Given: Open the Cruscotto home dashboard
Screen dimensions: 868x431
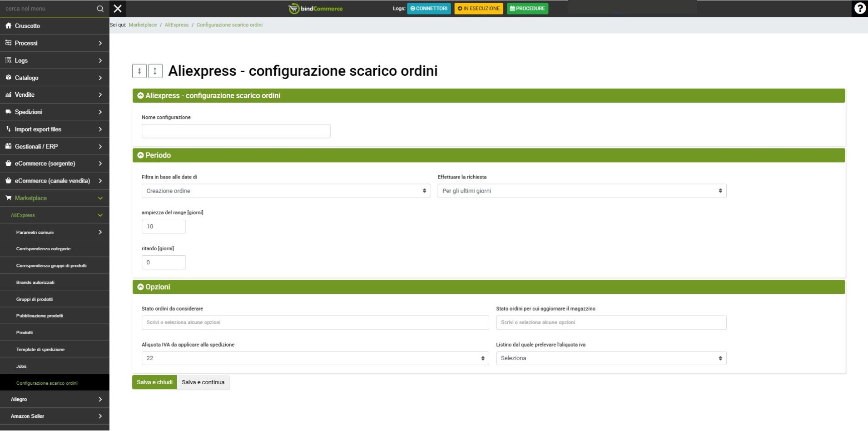Looking at the screenshot, I should pyautogui.click(x=27, y=26).
